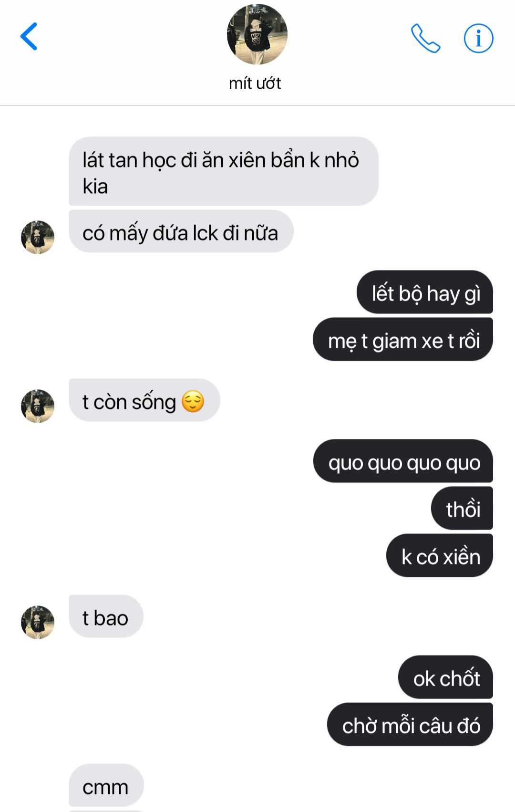Screen dimensions: 515x812
Task: Select the dark bubble 'ok chốt'
Action: point(445,677)
